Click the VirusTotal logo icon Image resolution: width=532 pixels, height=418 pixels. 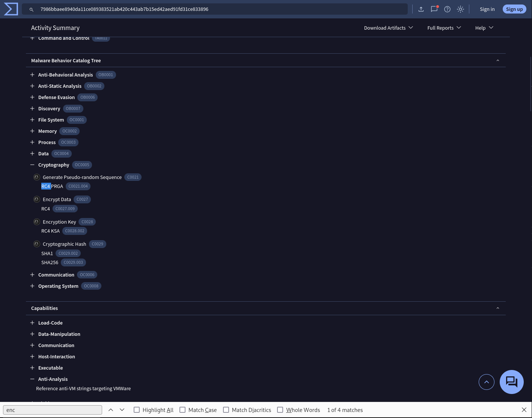[11, 9]
